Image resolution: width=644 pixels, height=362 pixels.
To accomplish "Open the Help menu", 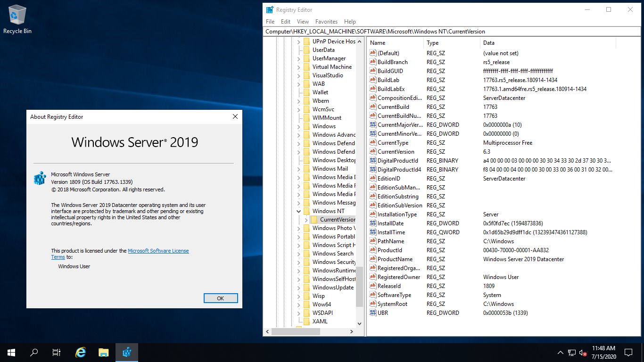I will [x=350, y=22].
